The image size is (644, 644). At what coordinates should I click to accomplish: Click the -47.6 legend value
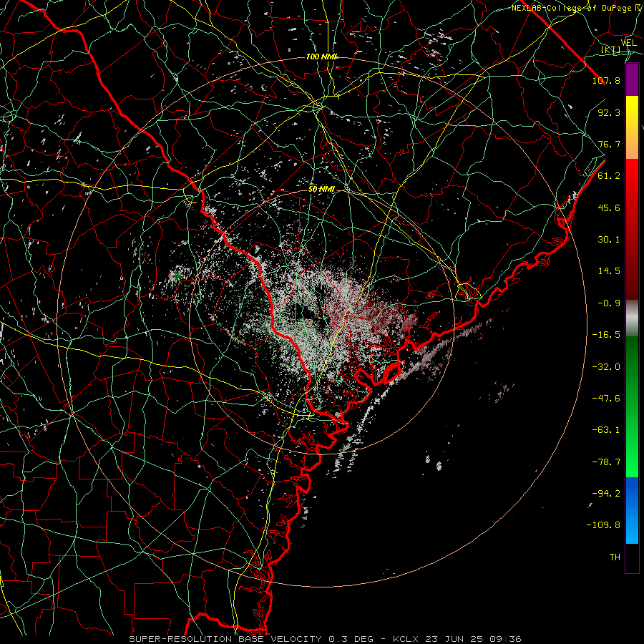[606, 399]
